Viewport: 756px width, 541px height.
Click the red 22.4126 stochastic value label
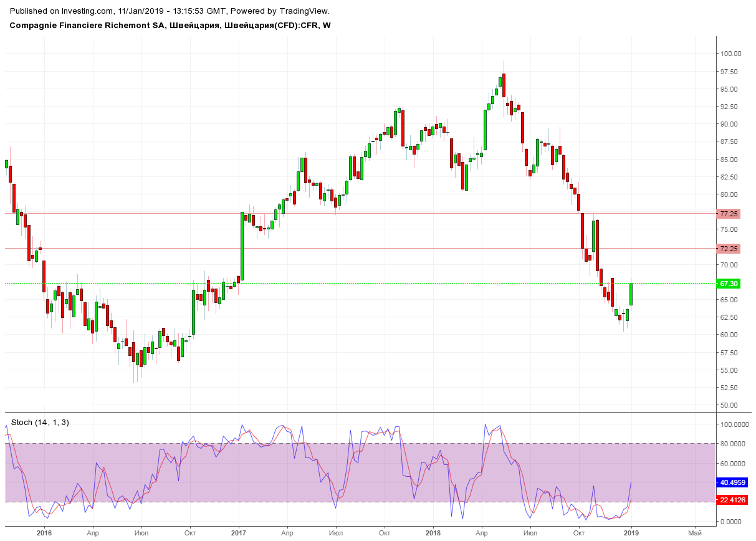point(732,500)
